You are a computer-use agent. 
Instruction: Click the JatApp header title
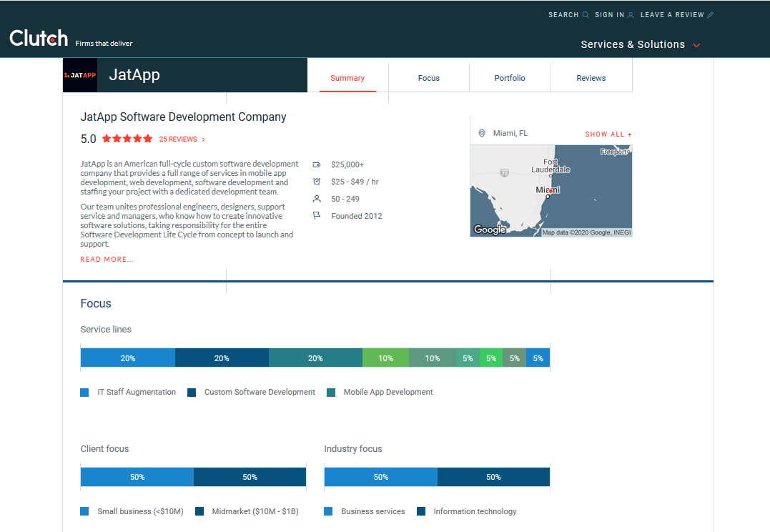pos(134,74)
